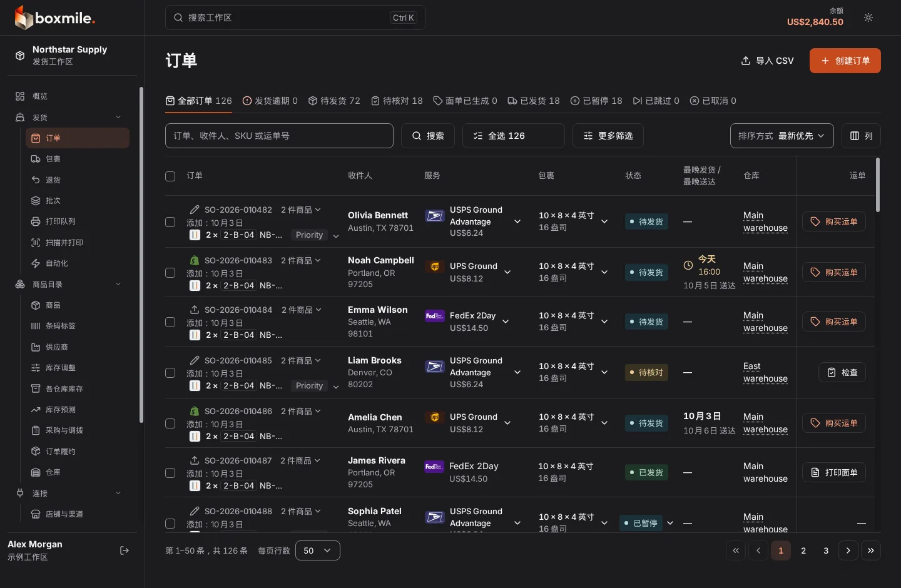Viewport: 901px width, 588px height.
Task: Switch to the 待发货 72 tab
Action: [334, 101]
